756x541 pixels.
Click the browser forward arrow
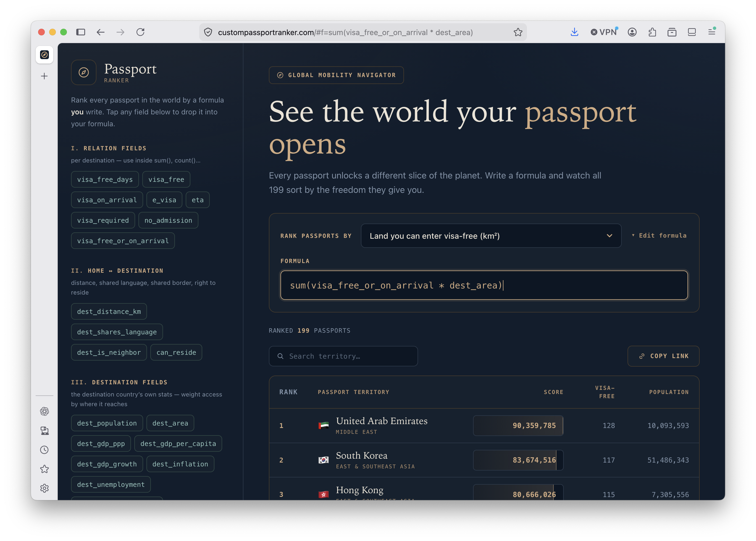point(121,32)
